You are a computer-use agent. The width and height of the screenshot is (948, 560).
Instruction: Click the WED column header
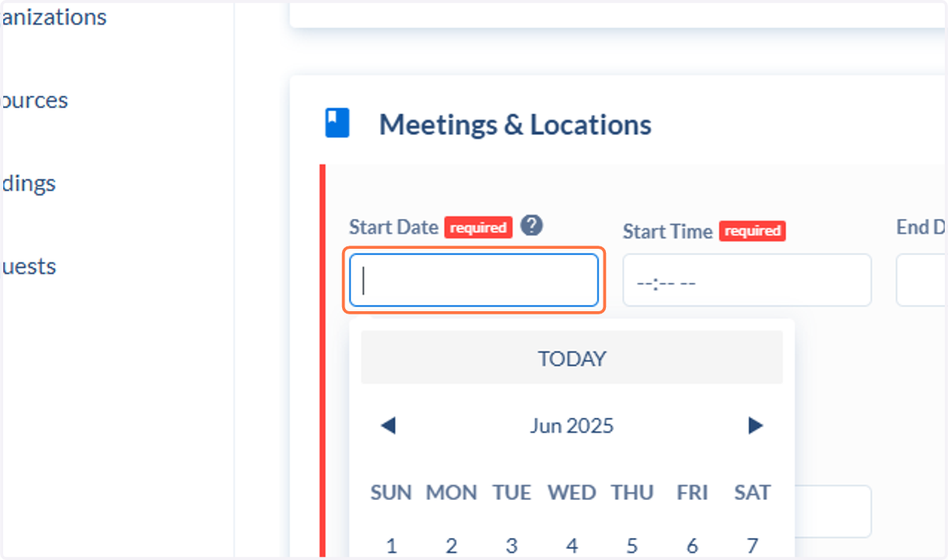coord(572,493)
